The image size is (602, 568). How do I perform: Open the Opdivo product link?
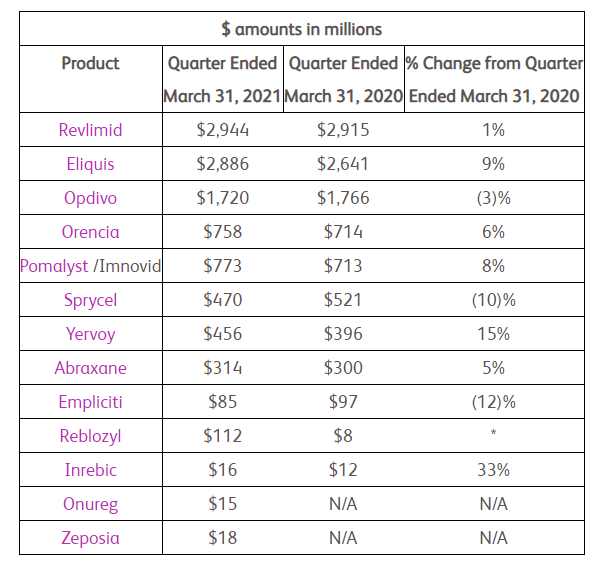pos(90,198)
